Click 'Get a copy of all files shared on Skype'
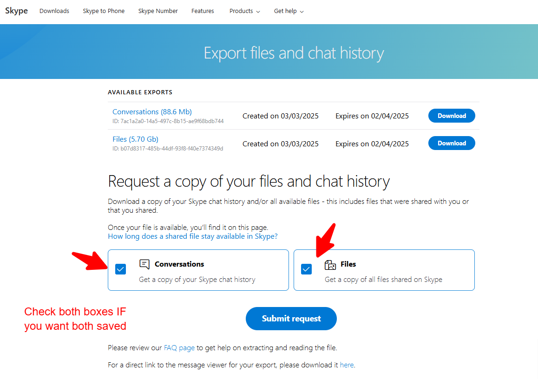 point(384,280)
